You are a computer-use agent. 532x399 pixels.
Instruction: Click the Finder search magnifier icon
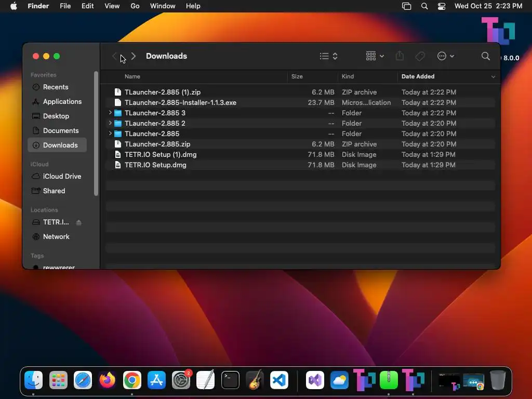tap(486, 56)
